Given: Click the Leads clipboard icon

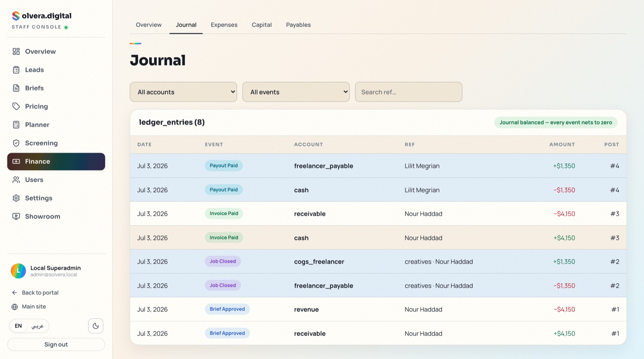Looking at the screenshot, I should 16,70.
